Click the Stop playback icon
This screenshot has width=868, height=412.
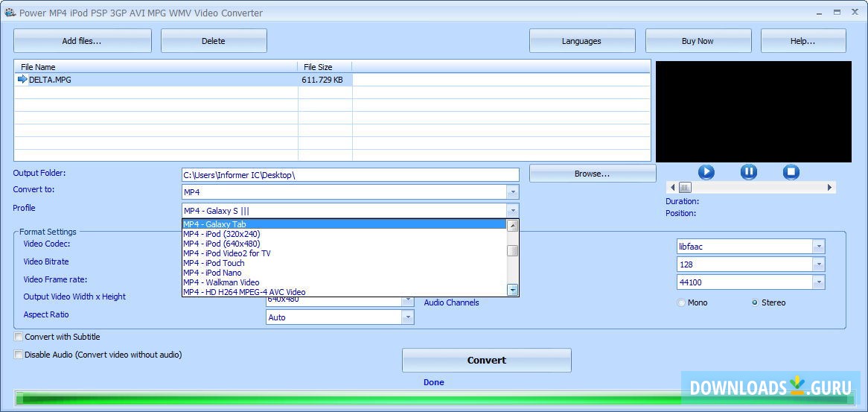[x=791, y=172]
